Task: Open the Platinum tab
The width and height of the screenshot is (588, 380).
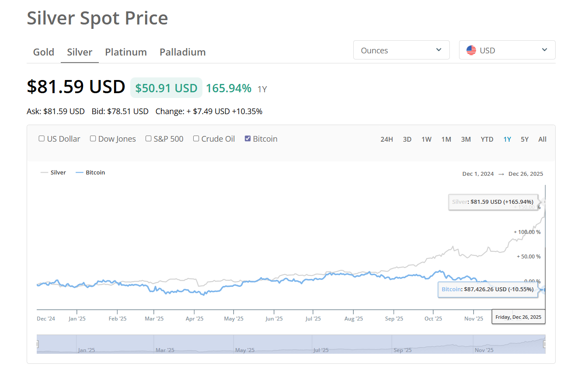Action: pyautogui.click(x=126, y=52)
